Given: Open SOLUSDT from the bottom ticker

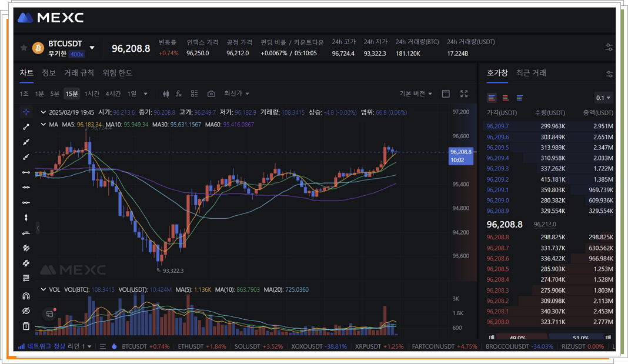Looking at the screenshot, I should 259,346.
